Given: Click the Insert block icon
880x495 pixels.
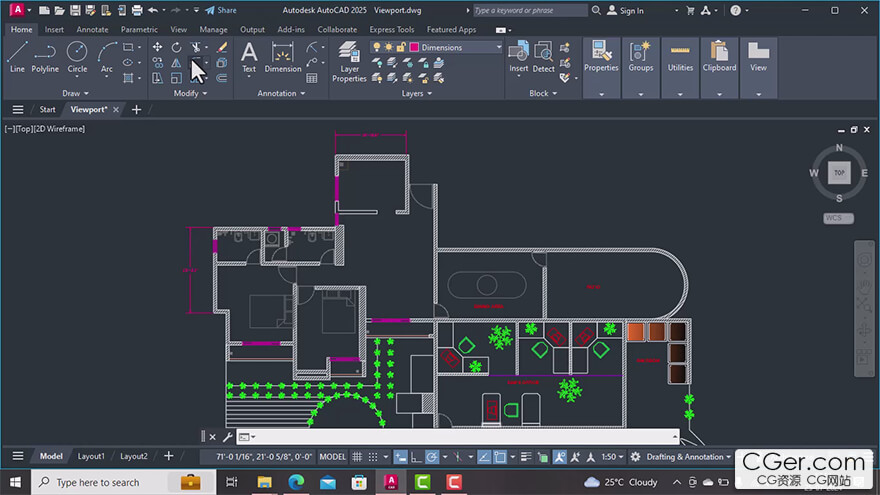Looking at the screenshot, I should click(519, 57).
